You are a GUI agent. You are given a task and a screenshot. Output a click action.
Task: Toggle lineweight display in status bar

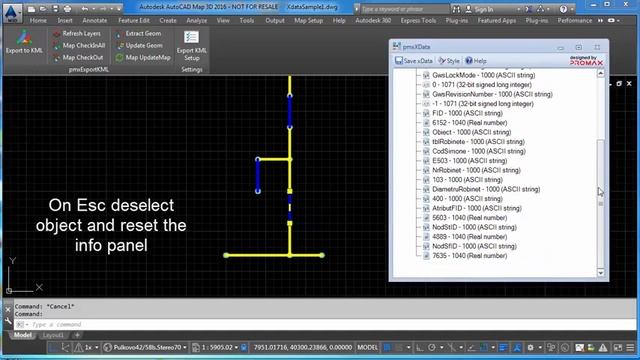(503, 348)
